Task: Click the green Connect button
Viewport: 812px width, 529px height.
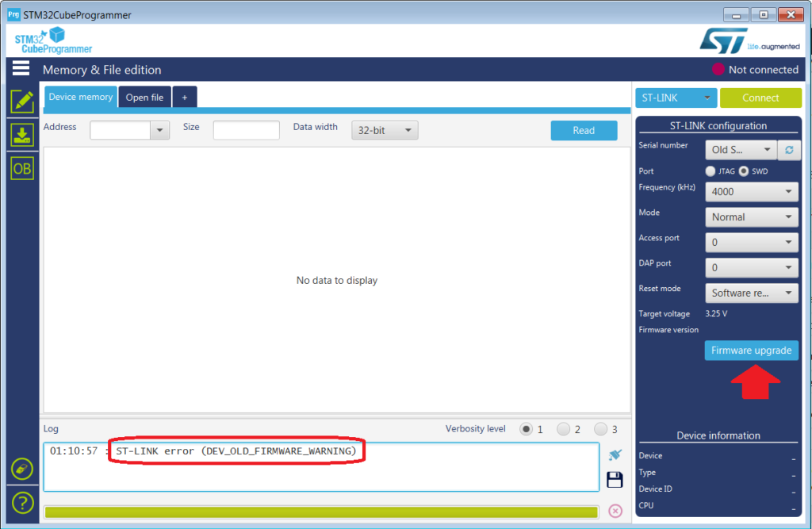Action: pos(760,98)
